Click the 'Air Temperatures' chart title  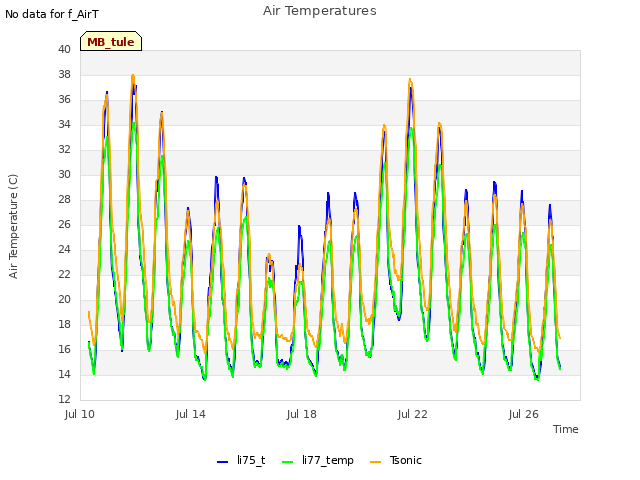pyautogui.click(x=320, y=11)
